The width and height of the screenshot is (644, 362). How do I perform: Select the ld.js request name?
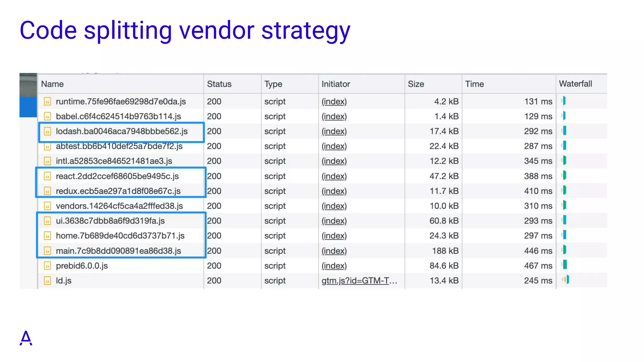point(64,281)
